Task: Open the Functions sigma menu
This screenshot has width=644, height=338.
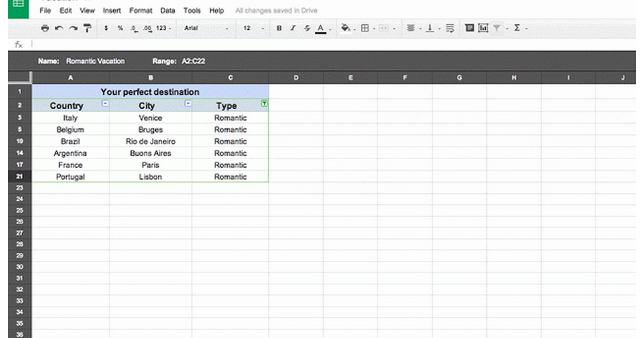Action: click(517, 28)
